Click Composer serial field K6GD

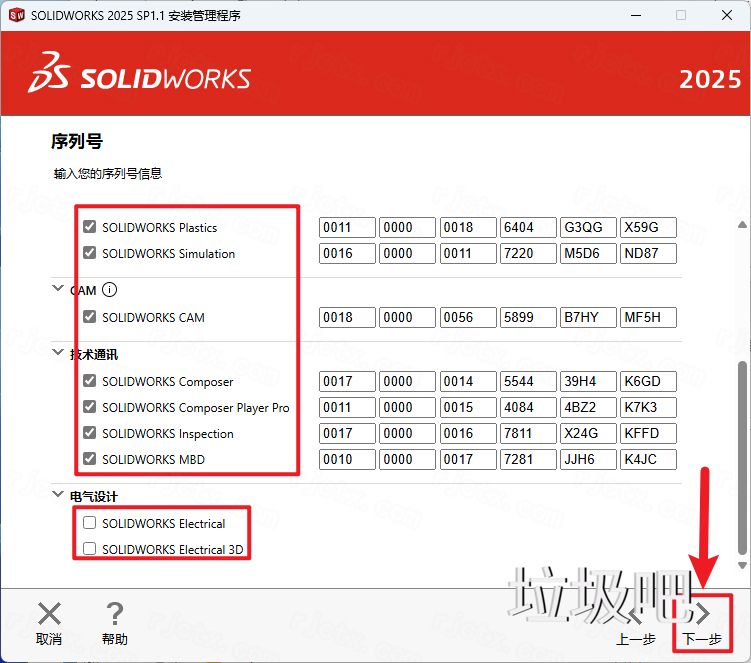click(x=649, y=381)
